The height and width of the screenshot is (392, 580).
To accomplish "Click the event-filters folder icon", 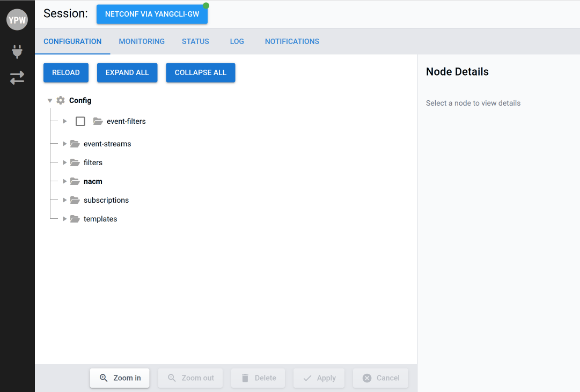I will tap(98, 121).
